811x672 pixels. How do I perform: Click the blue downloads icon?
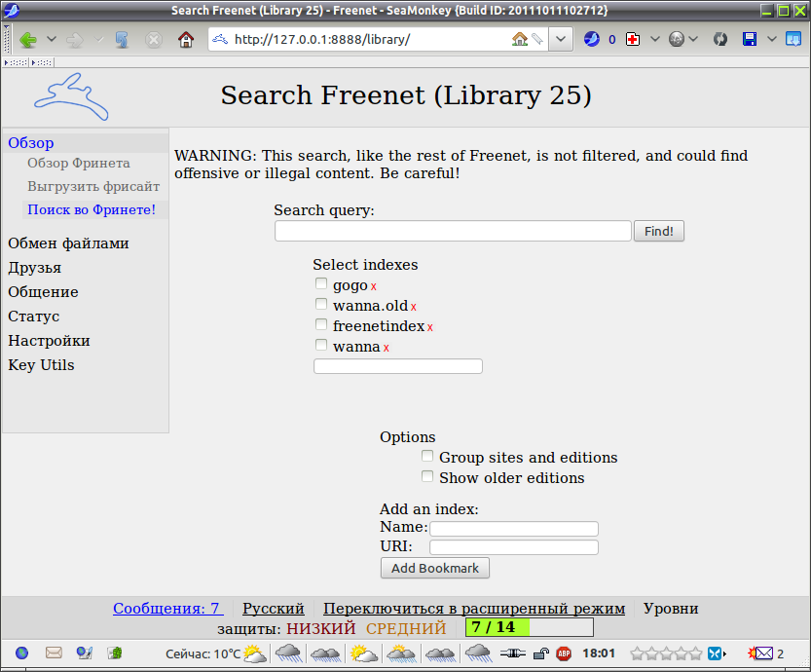pos(793,39)
